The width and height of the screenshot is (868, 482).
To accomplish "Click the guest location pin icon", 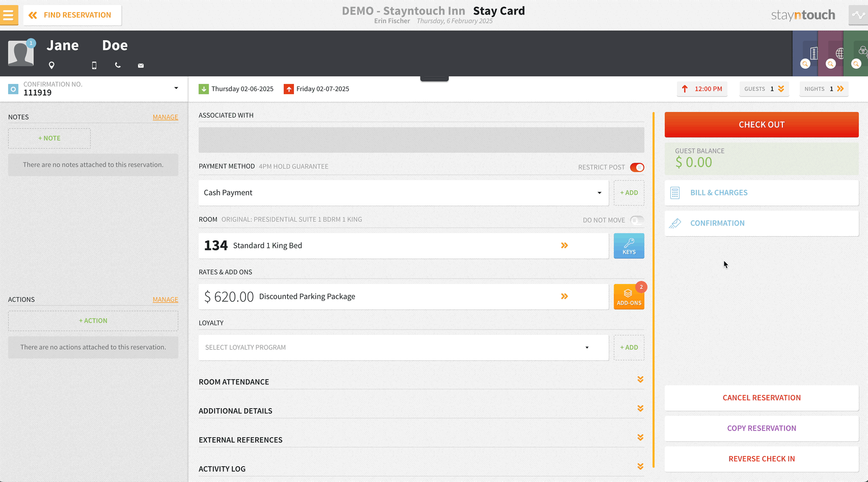I will [x=51, y=65].
